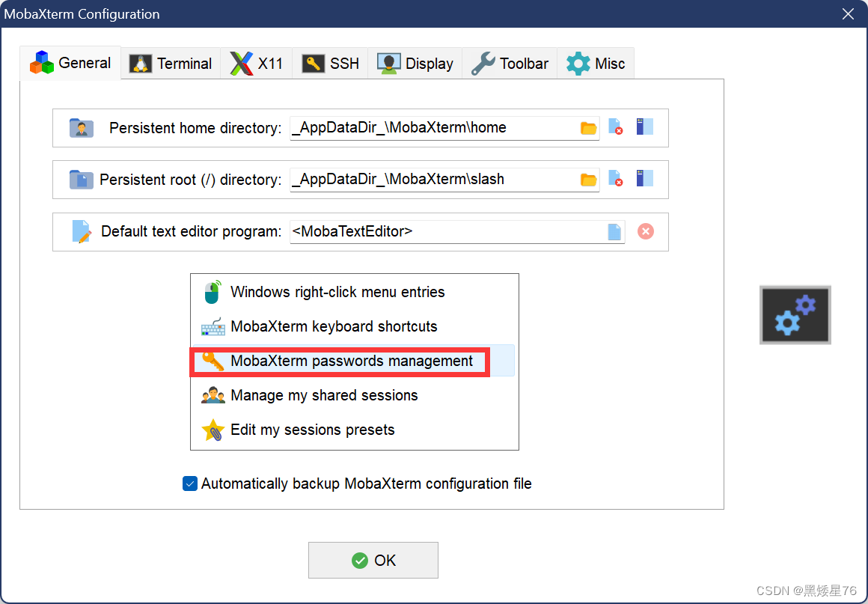Image resolution: width=868 pixels, height=604 pixels.
Task: Click the people icon for shared sessions
Action: click(x=213, y=395)
